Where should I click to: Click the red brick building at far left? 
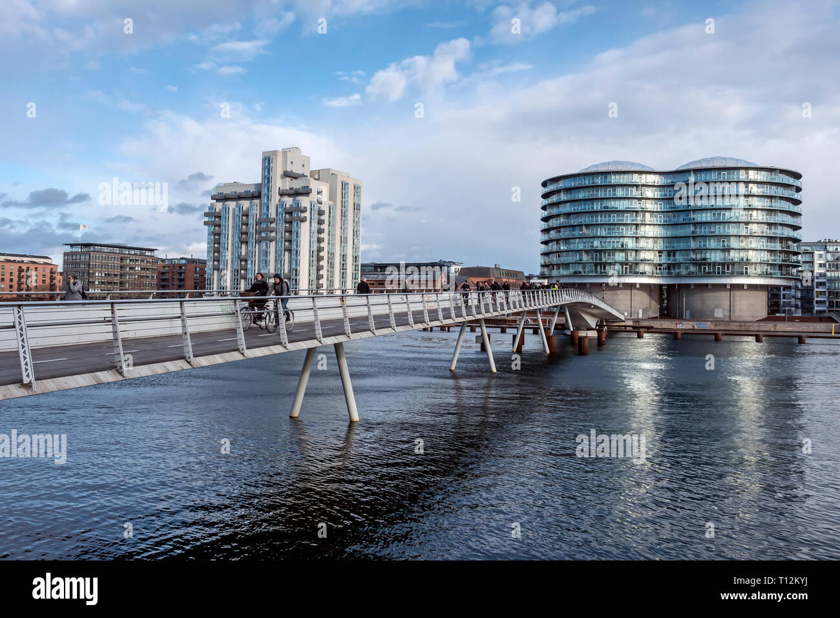pyautogui.click(x=30, y=274)
